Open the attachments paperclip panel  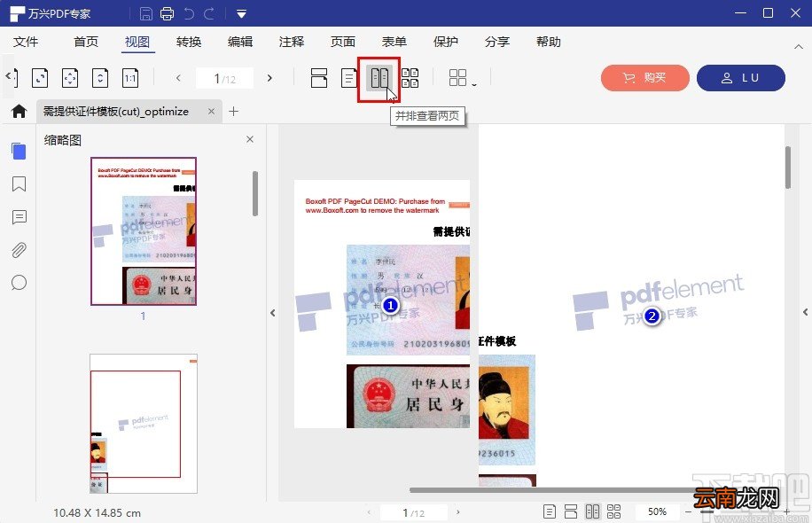click(x=19, y=250)
